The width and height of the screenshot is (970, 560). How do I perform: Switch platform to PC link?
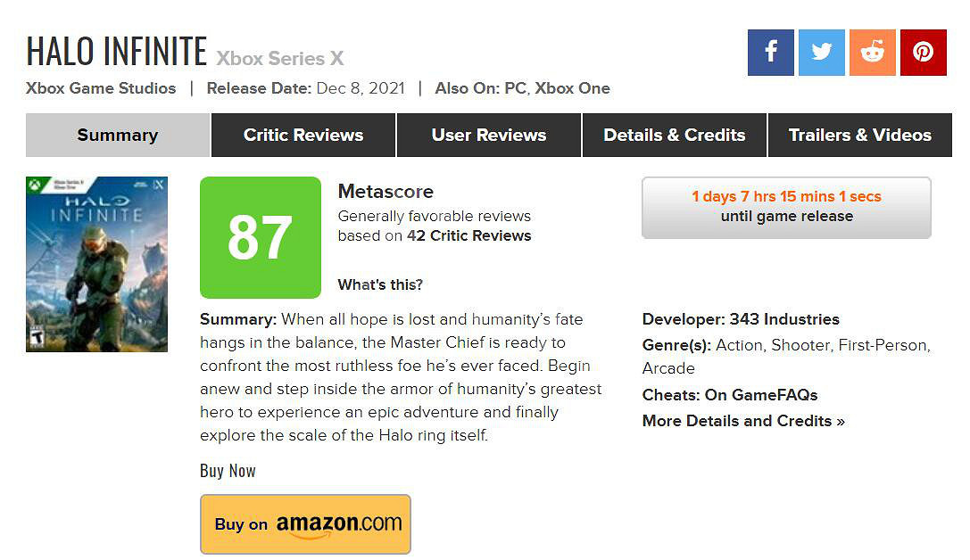point(515,88)
